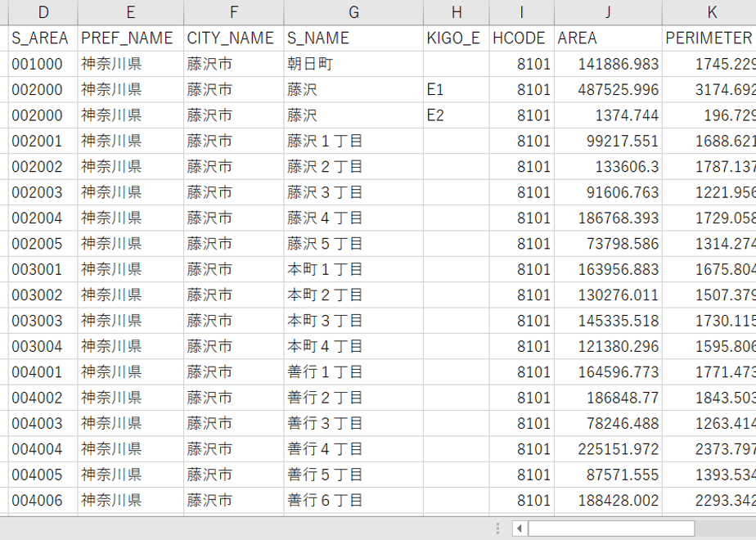
Task: Select column G header
Action: (x=353, y=12)
